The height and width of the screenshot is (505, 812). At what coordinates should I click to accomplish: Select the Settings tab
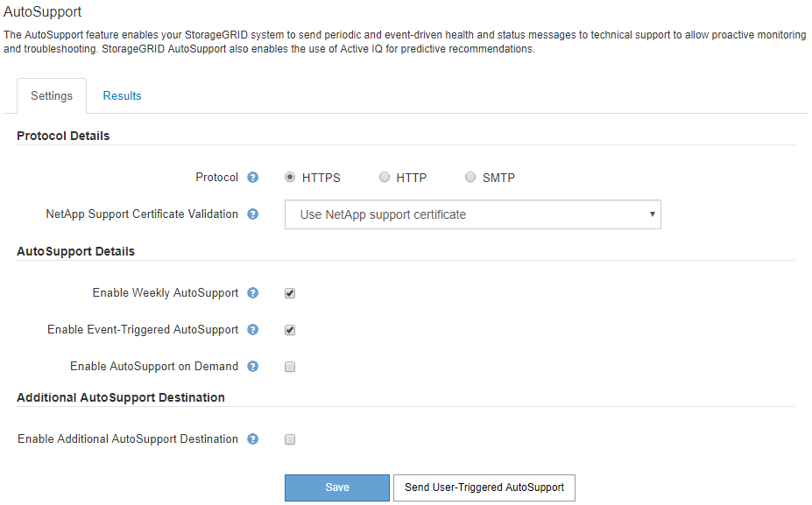(x=52, y=96)
